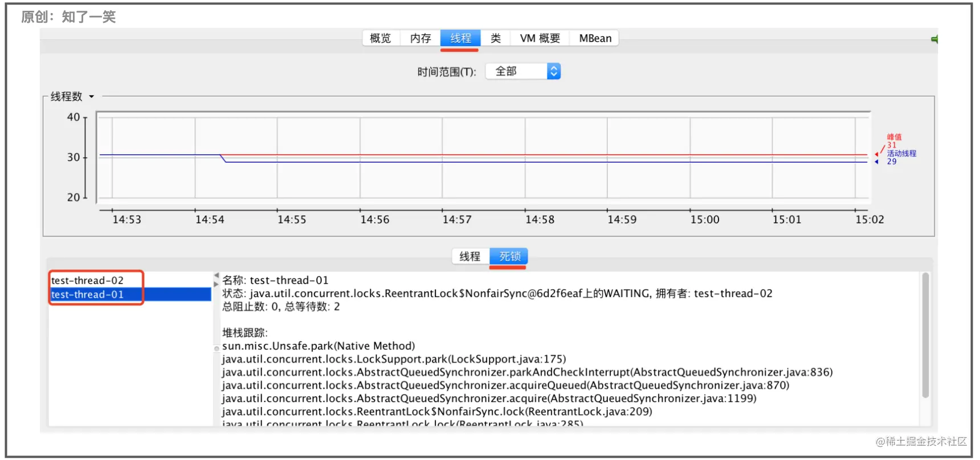
Task: Click the 堆栈跟踪 heading
Action: click(x=244, y=332)
